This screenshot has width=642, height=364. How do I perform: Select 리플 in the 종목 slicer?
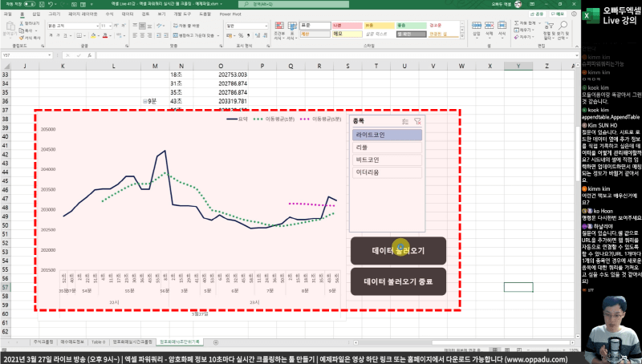(x=387, y=148)
